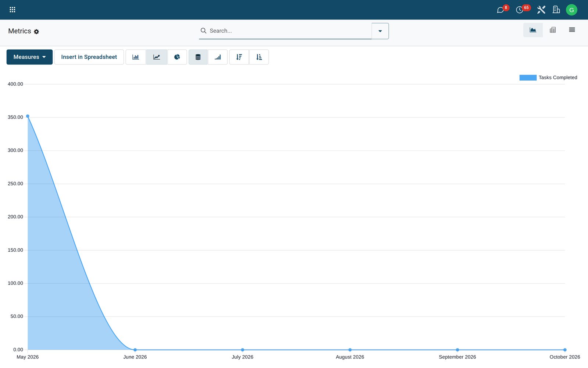Open the activities clock icon

(519, 10)
